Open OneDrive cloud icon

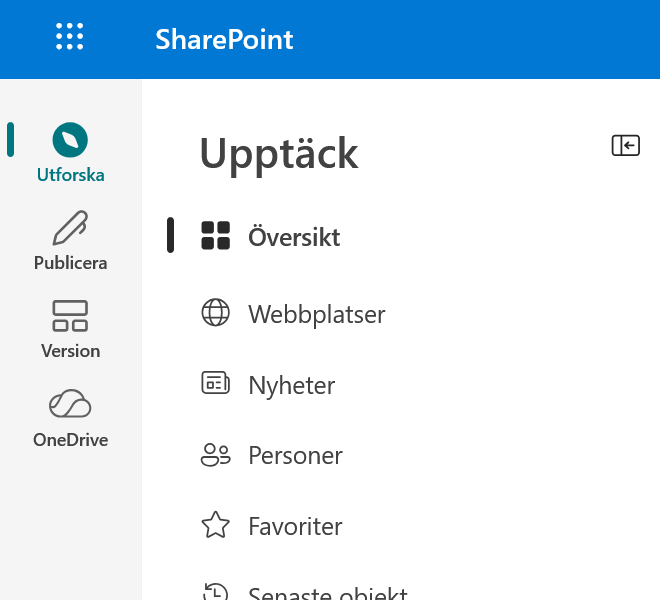coord(70,403)
